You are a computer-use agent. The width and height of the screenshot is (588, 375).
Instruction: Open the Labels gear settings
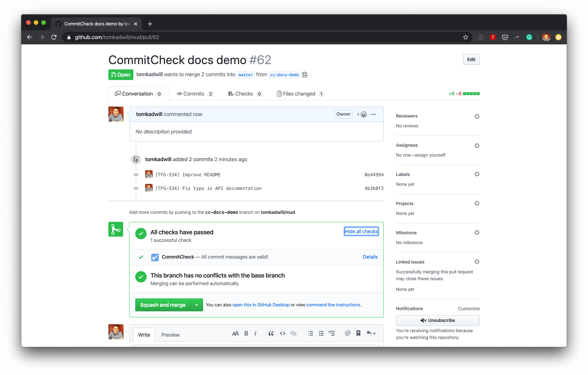(x=477, y=174)
